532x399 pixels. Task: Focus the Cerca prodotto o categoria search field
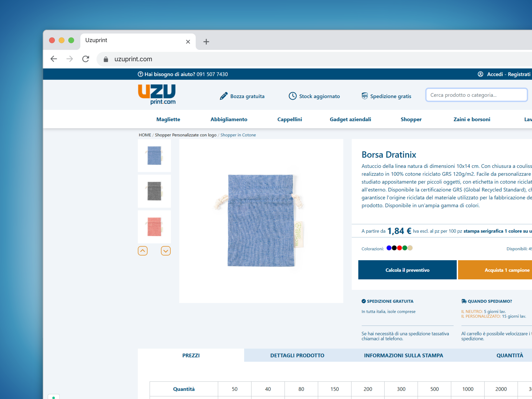click(476, 95)
